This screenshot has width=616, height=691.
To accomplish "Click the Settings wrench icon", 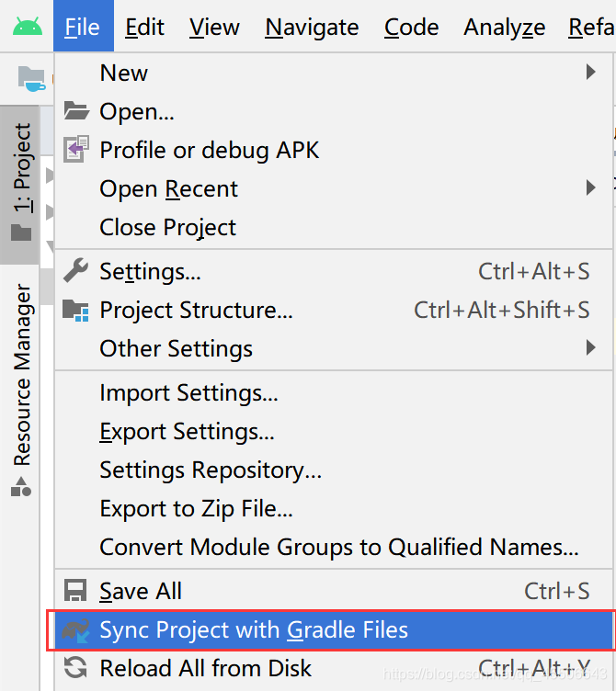I will 75,270.
